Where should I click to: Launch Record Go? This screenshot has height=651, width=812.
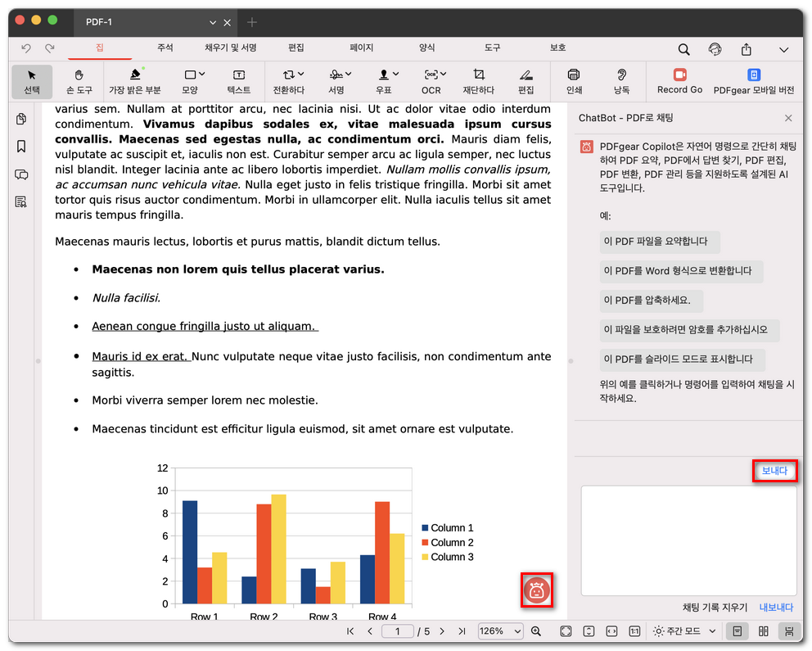pyautogui.click(x=679, y=81)
